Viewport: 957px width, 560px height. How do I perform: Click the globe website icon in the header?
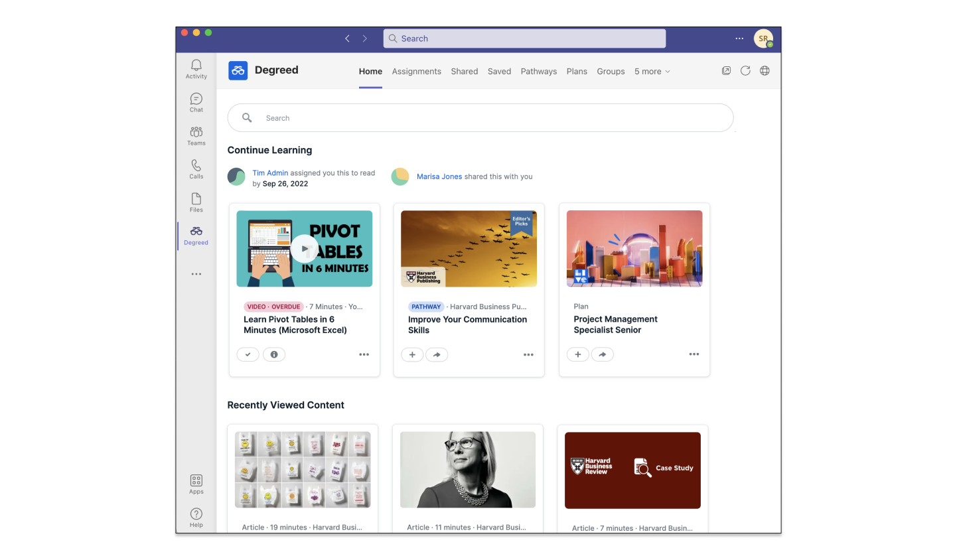(x=764, y=70)
